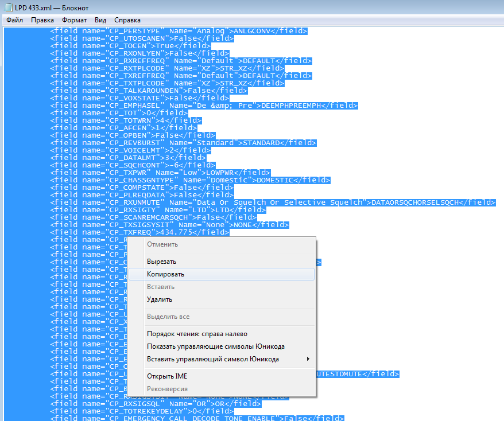Click the CP_RXONLYEN field line
The image size is (504, 421).
pos(139,53)
